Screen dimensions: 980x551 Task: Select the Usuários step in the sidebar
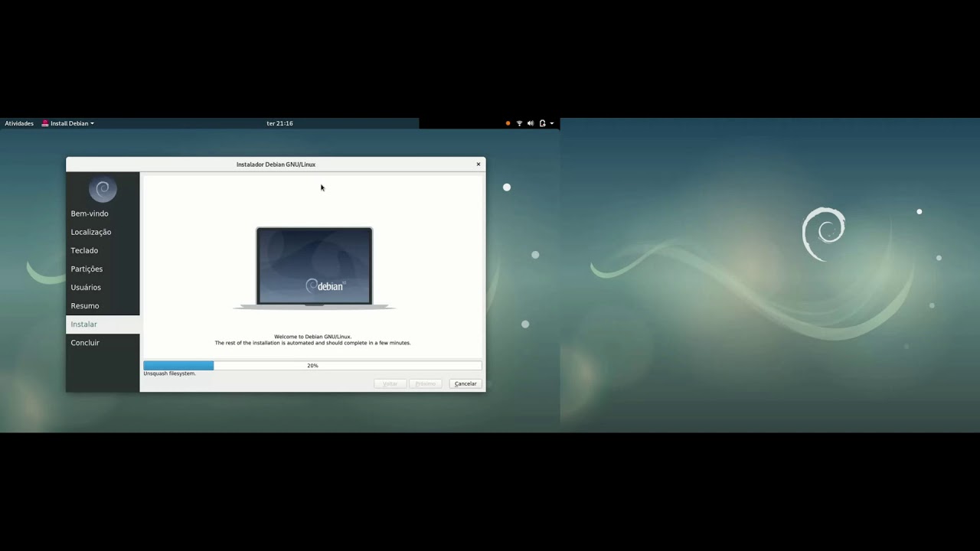(x=103, y=287)
